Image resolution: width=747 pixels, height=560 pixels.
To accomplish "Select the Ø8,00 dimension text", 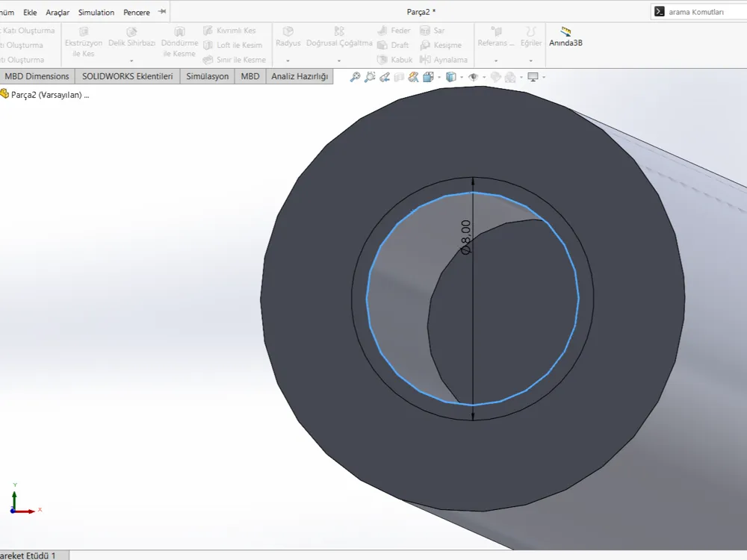I will pyautogui.click(x=466, y=237).
